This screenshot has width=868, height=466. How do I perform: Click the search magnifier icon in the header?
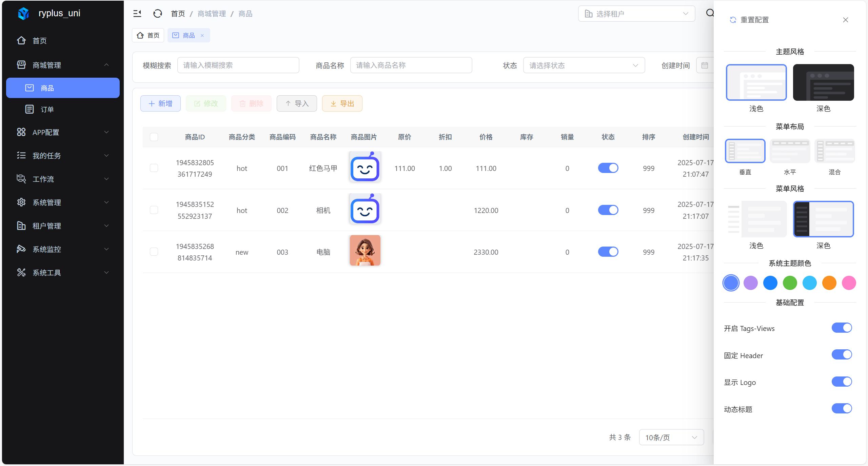pyautogui.click(x=710, y=13)
